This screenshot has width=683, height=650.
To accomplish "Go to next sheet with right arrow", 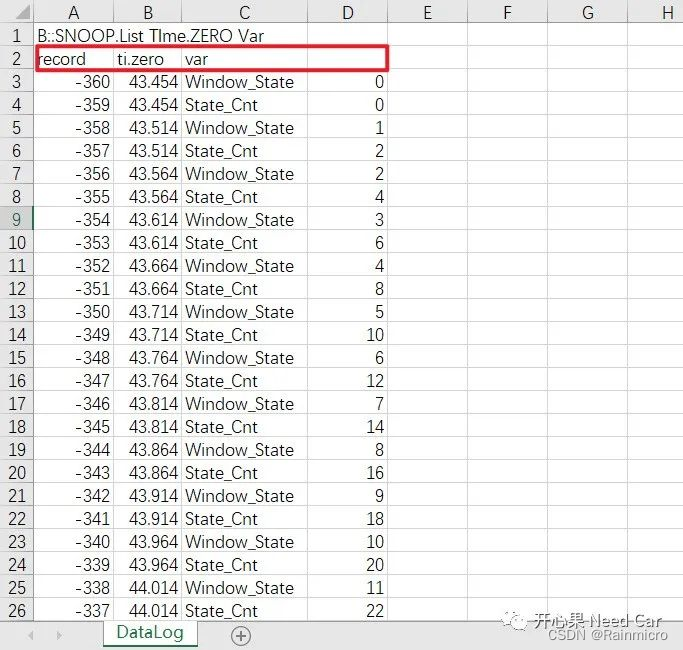I will (x=59, y=636).
